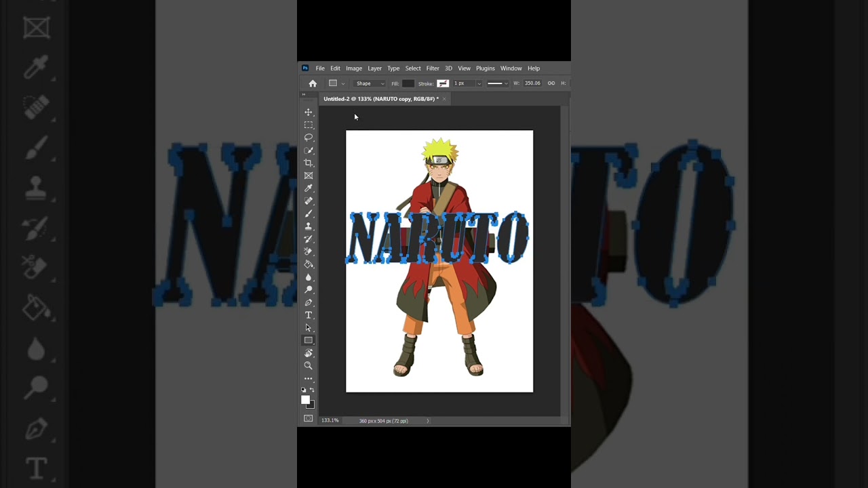Select the Lasso tool
Viewport: 868px width, 488px height.
pyautogui.click(x=309, y=138)
